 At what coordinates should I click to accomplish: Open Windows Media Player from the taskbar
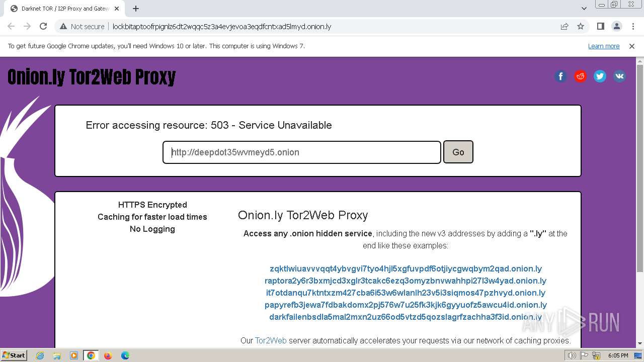coord(74,355)
